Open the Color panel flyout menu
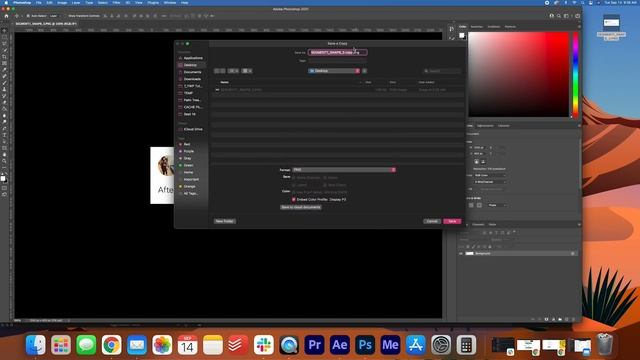This screenshot has height=360, width=640. (579, 27)
